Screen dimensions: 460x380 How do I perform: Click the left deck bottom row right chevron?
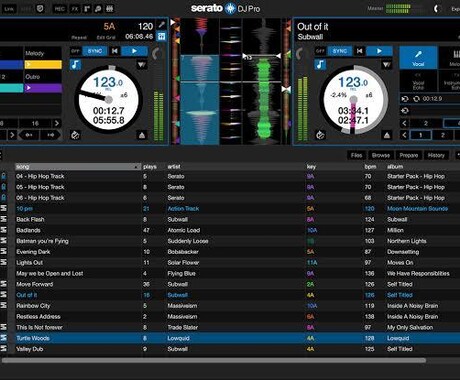[12, 135]
